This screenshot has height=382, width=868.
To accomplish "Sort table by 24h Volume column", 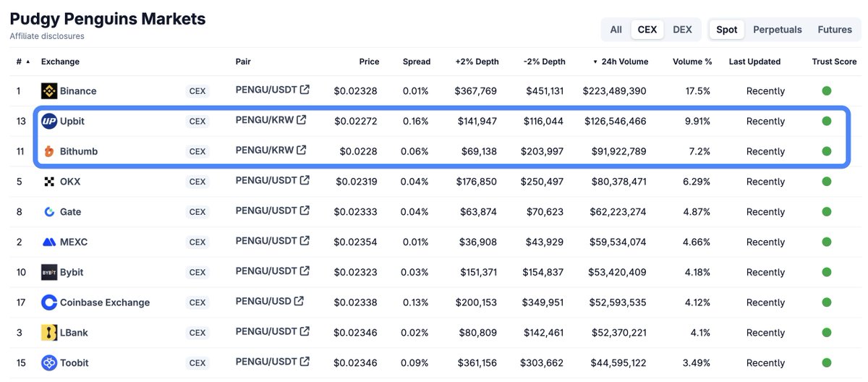I will [621, 61].
